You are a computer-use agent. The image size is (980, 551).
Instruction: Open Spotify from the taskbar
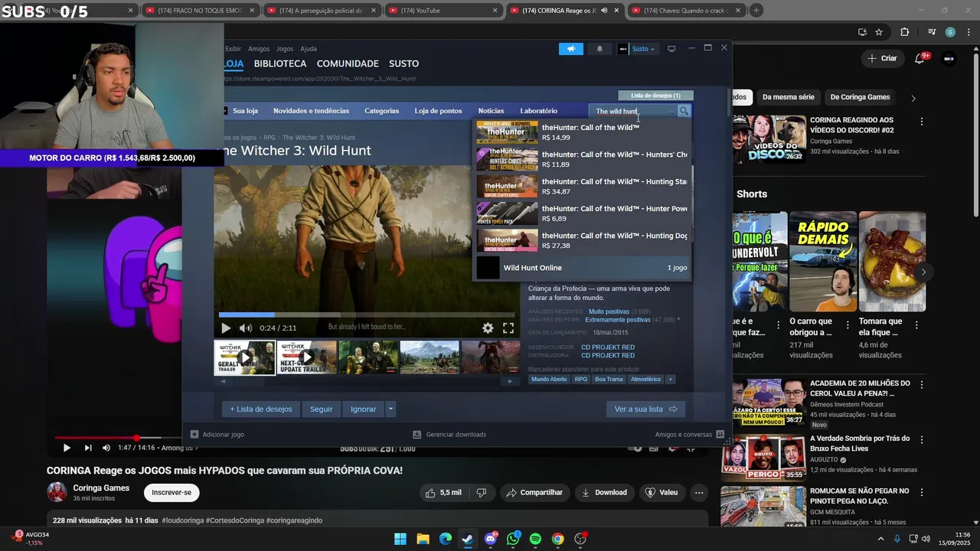535,539
